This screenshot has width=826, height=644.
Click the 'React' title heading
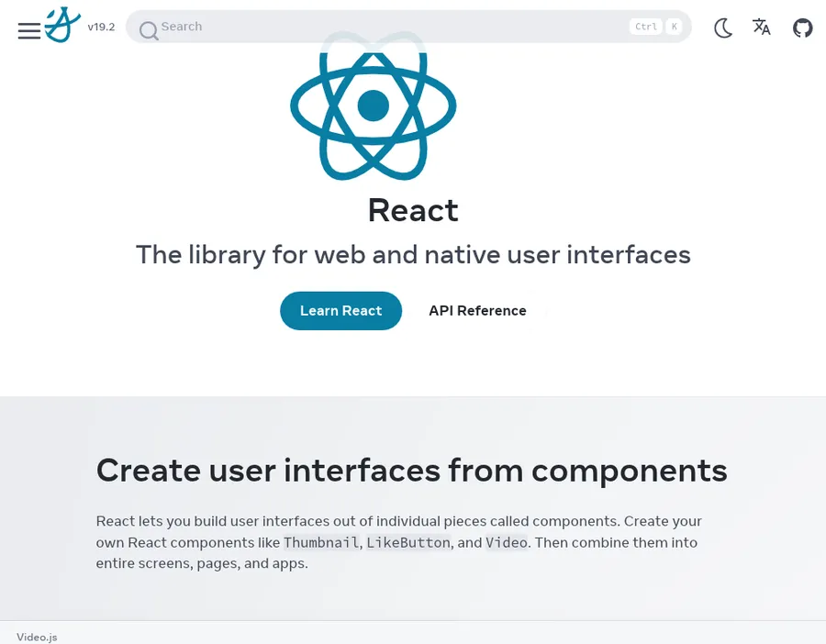pyautogui.click(x=413, y=210)
